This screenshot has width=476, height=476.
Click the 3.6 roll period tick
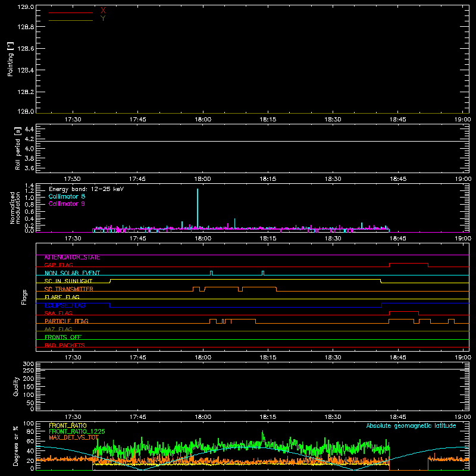pyautogui.click(x=29, y=168)
